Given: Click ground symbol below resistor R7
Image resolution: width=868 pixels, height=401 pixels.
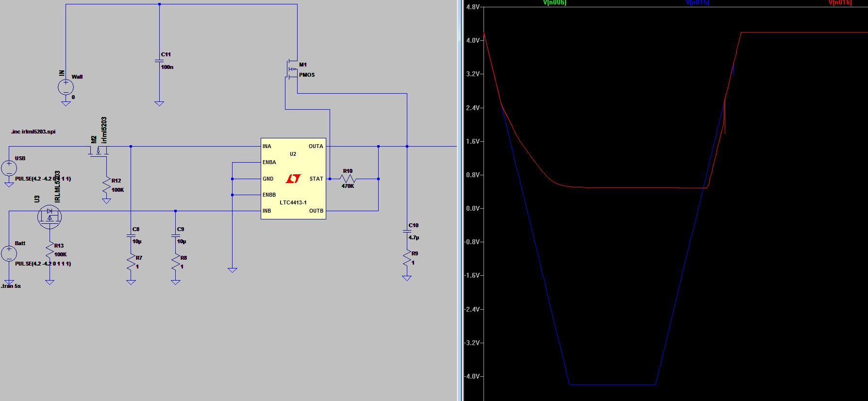Looking at the screenshot, I should click(131, 282).
